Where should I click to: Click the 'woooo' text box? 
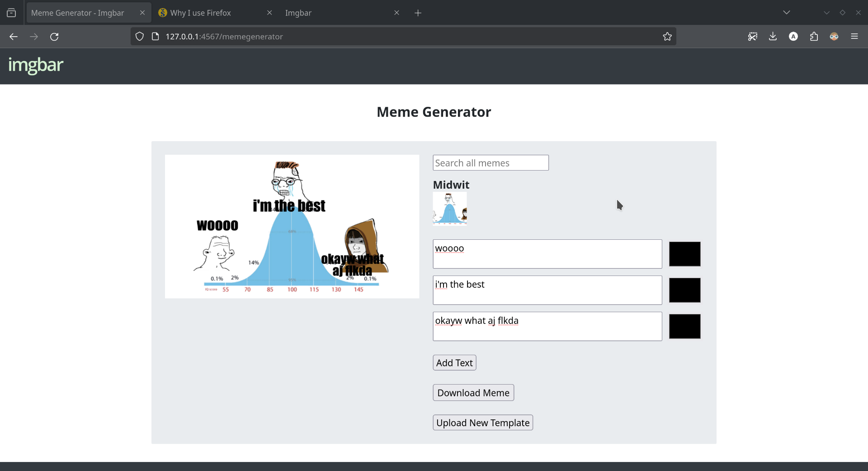tap(547, 254)
